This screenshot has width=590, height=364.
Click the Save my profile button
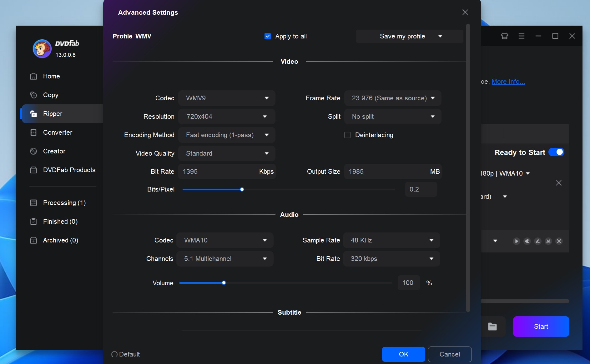click(x=402, y=36)
